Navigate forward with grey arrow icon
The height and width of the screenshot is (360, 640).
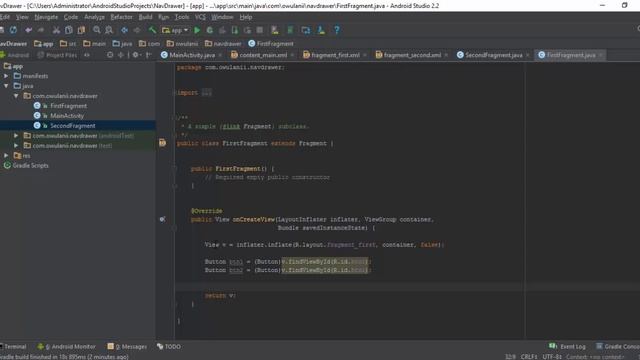[137, 30]
